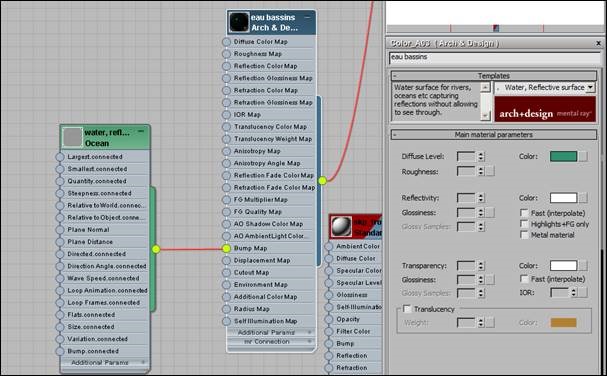Close the Color_A03 Arch & Design panel

coord(598,43)
